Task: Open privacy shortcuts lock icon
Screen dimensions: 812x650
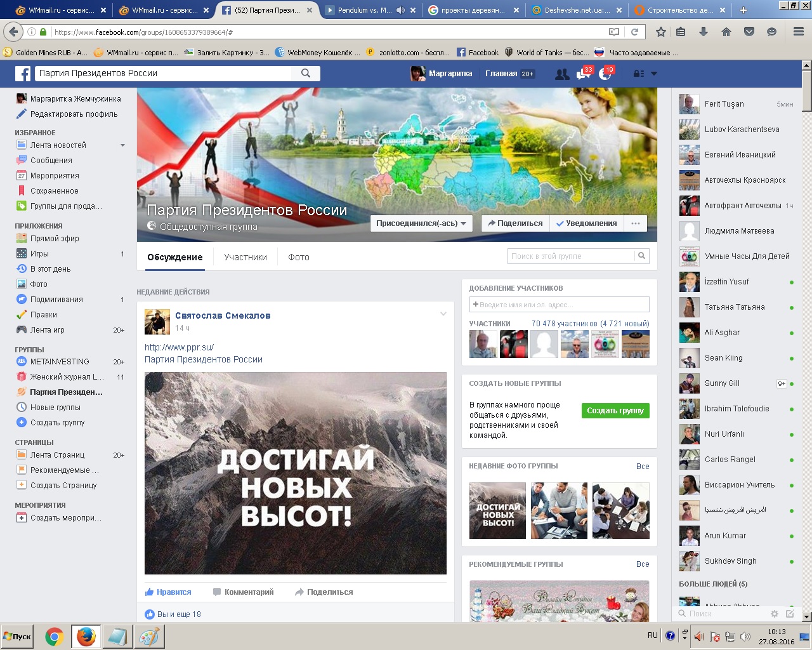Action: click(x=639, y=74)
